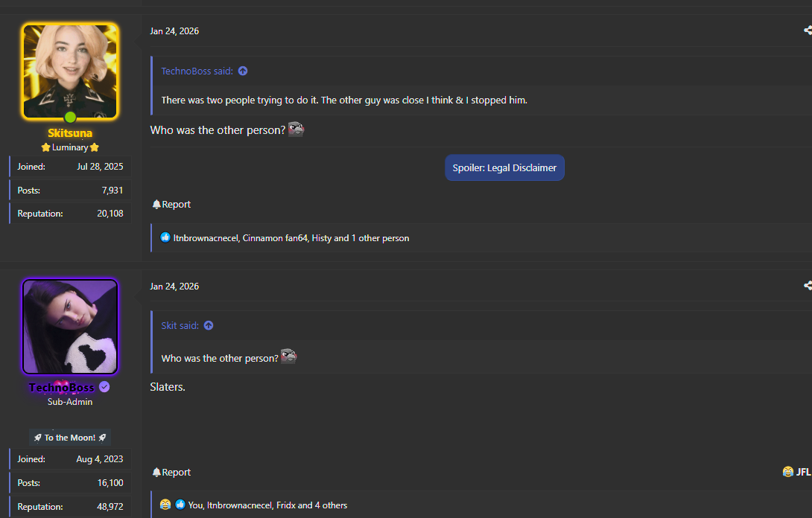Click the Jan 24, 2026 date on Skitsuna's post
Viewport: 812px width, 518px height.
click(174, 31)
